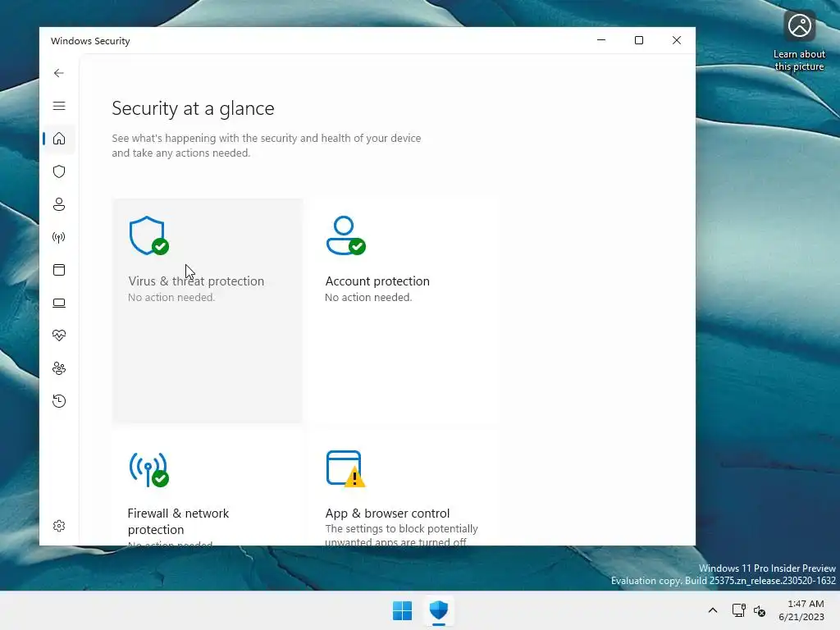Open Device security laptop icon in sidebar
This screenshot has height=630, width=840.
59,304
